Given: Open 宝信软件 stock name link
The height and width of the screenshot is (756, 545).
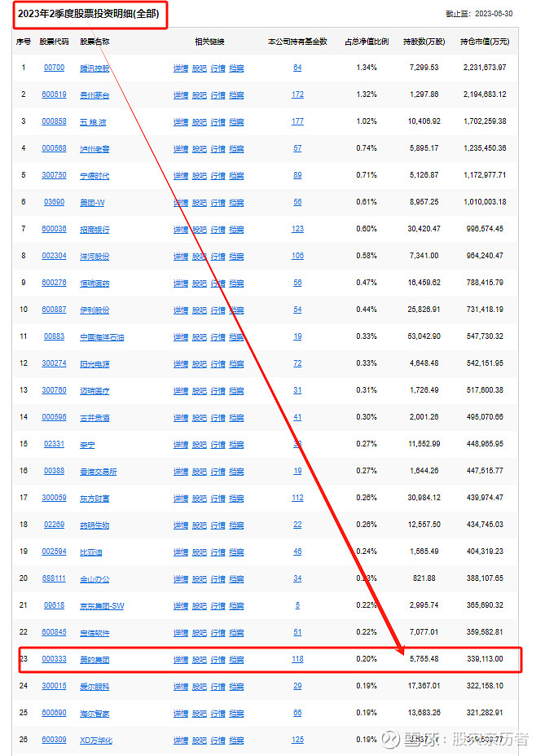Looking at the screenshot, I should click(x=94, y=633).
